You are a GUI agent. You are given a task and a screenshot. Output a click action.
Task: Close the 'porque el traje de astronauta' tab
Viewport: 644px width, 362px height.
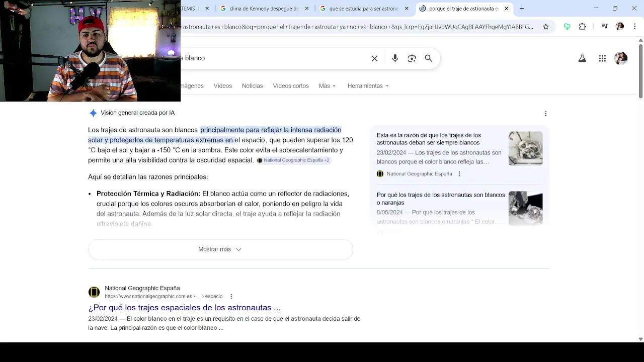506,9
